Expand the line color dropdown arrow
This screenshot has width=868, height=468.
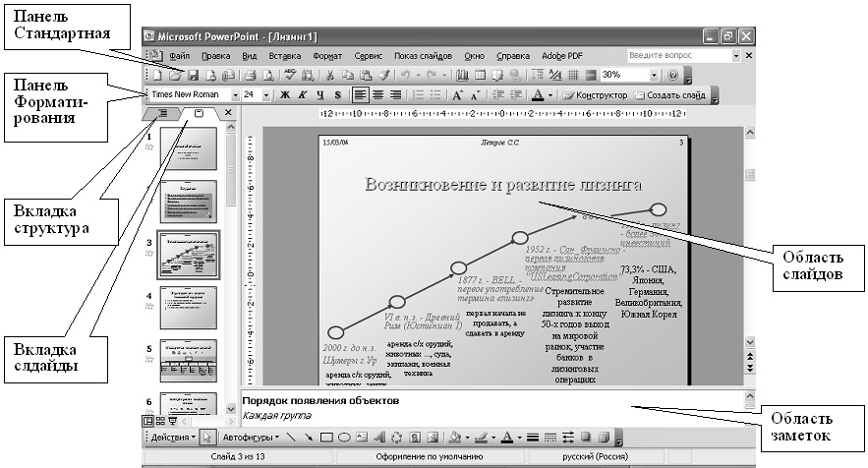[493, 438]
